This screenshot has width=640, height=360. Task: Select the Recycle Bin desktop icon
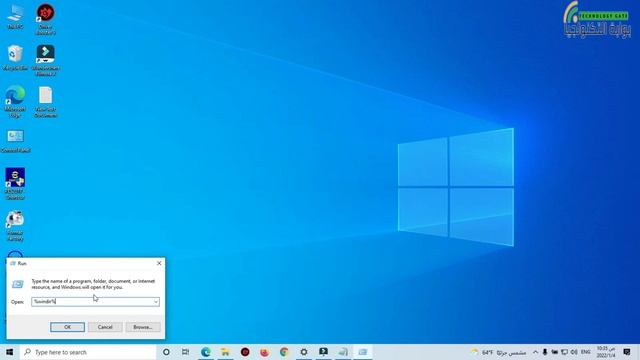[15, 58]
